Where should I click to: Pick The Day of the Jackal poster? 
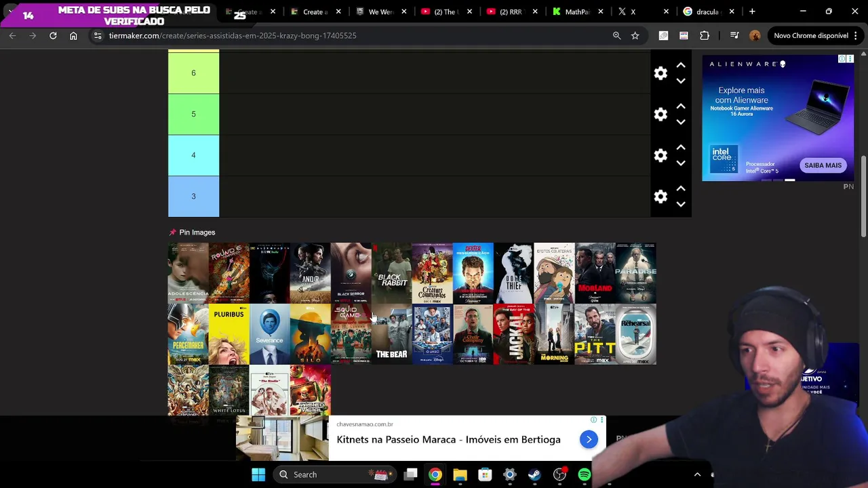click(514, 334)
